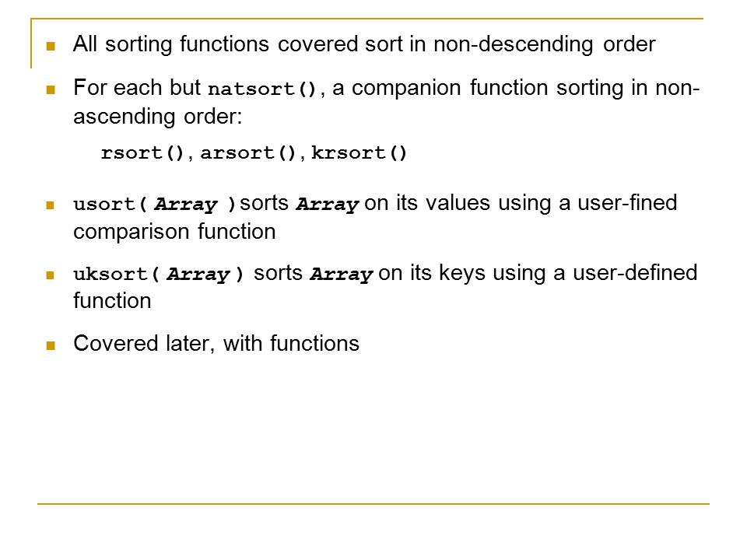Click the usort code keyword
This screenshot has width=747, height=560.
(x=104, y=205)
